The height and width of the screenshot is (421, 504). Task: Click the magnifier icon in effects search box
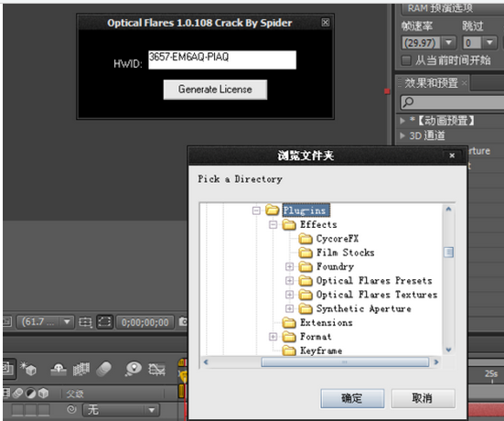408,102
